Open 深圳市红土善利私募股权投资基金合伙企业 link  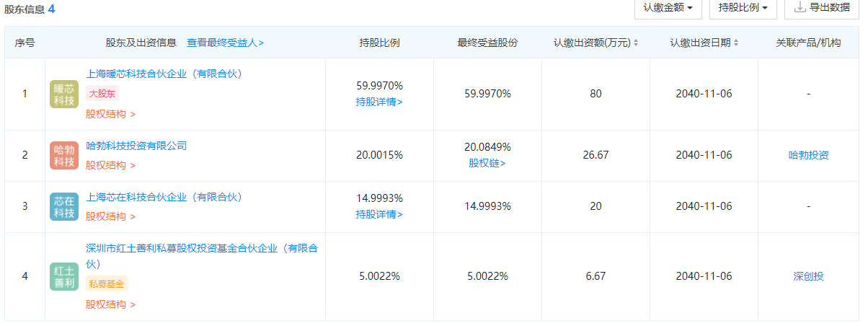[x=202, y=256]
